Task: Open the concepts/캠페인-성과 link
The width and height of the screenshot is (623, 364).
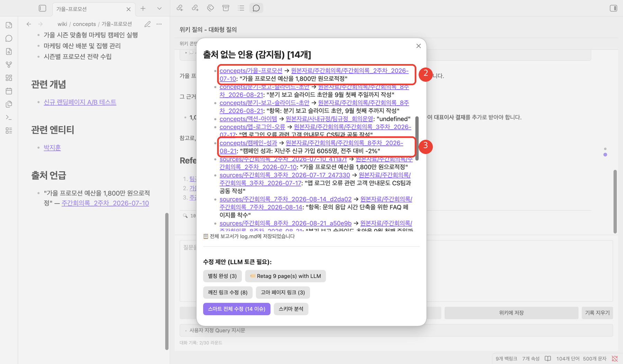Action: 248,143
